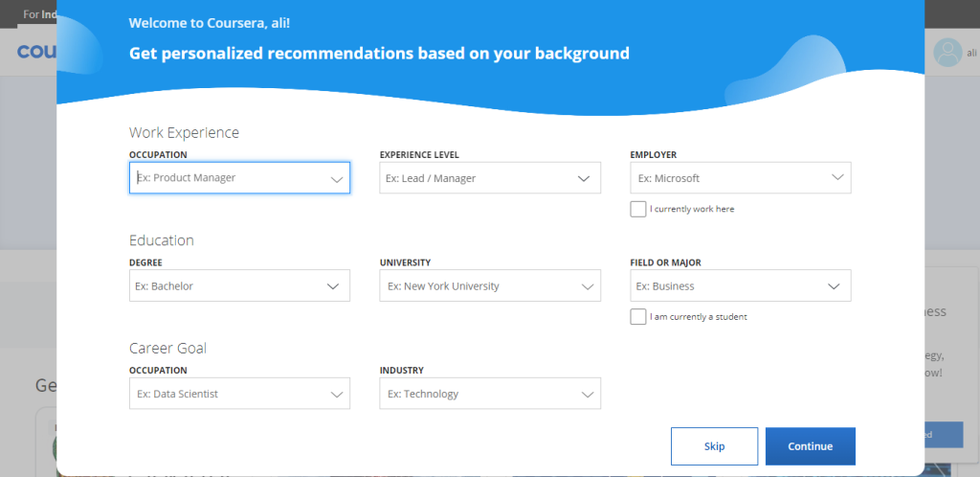
Task: Check 'I currently work here'
Action: click(x=638, y=209)
